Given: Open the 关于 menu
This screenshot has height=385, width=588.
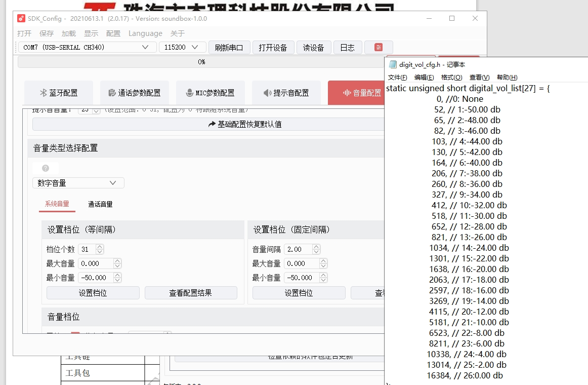Looking at the screenshot, I should coord(178,33).
